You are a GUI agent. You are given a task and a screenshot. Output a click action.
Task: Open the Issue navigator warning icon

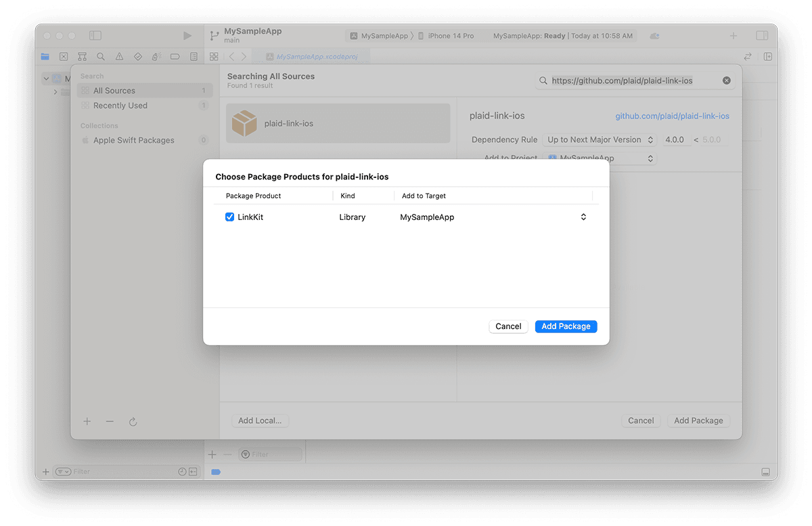119,57
